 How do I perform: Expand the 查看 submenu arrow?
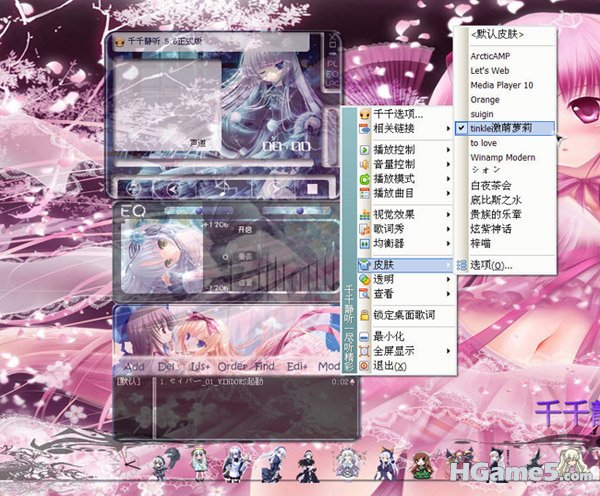click(448, 294)
